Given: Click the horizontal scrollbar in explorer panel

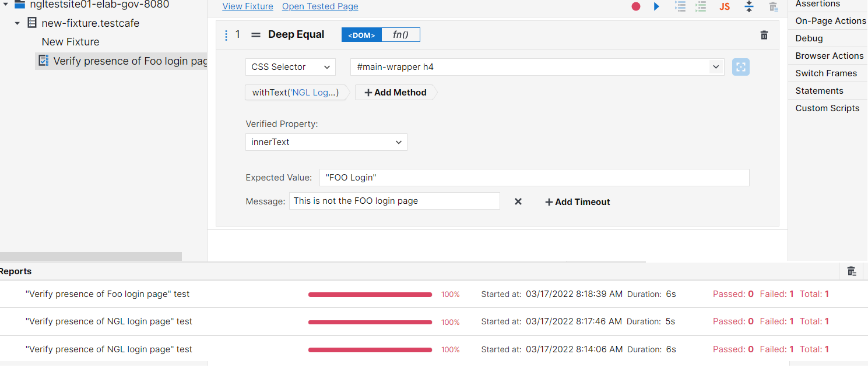Looking at the screenshot, I should 91,256.
